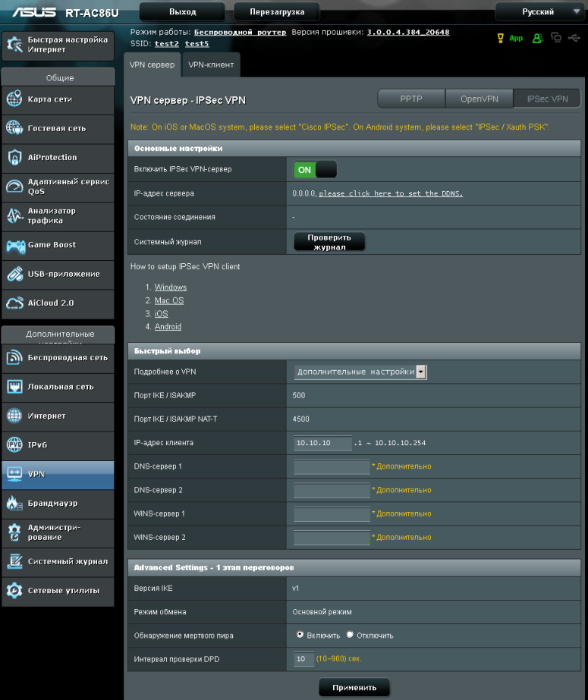
Task: Click the AiProtection shield icon
Action: click(x=14, y=157)
